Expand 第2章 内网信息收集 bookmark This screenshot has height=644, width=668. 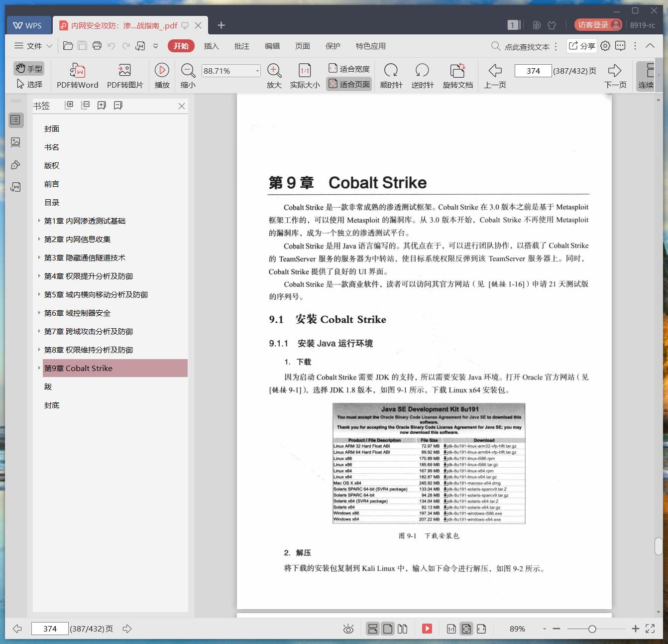(39, 239)
